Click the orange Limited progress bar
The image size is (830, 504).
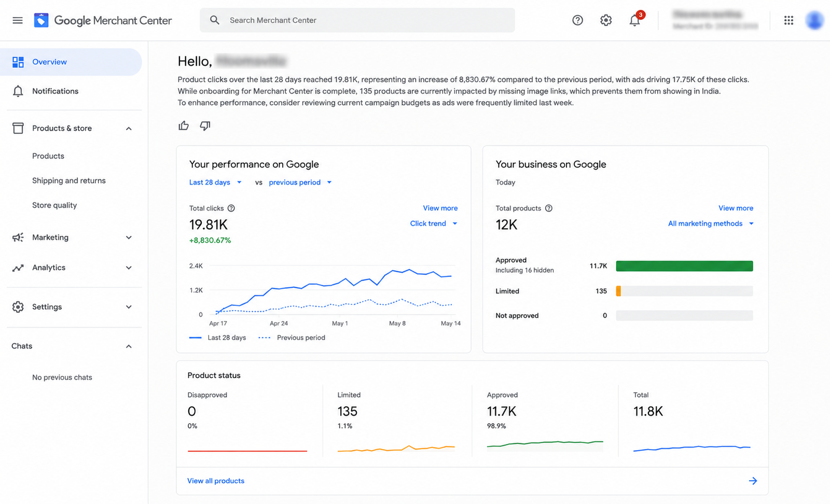click(x=618, y=291)
